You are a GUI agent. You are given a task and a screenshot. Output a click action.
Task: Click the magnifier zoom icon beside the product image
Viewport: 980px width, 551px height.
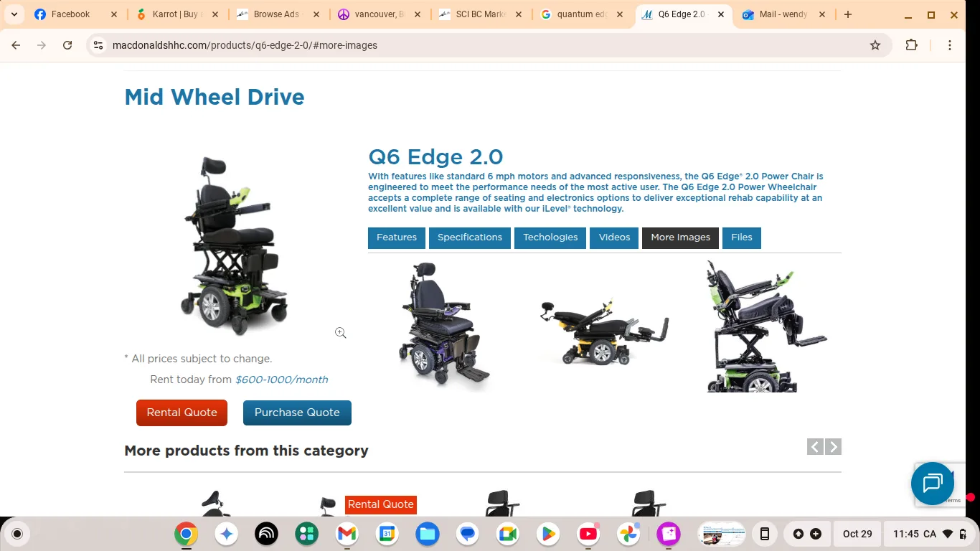[340, 332]
